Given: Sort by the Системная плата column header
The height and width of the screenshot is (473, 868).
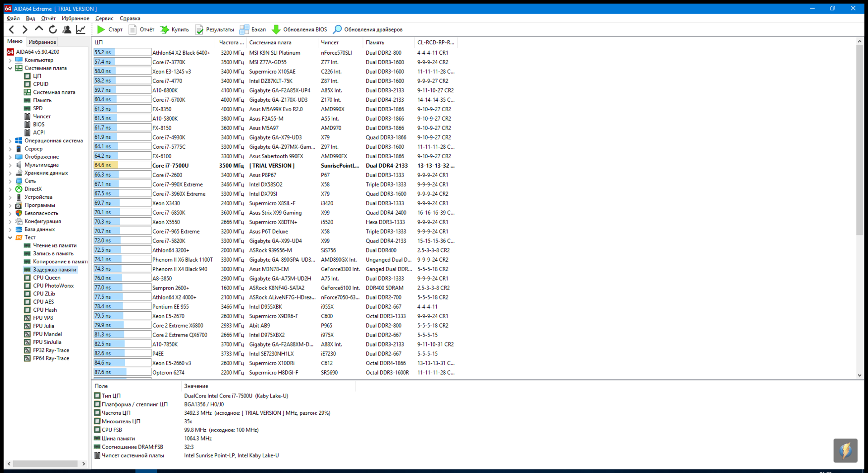Looking at the screenshot, I should 282,42.
